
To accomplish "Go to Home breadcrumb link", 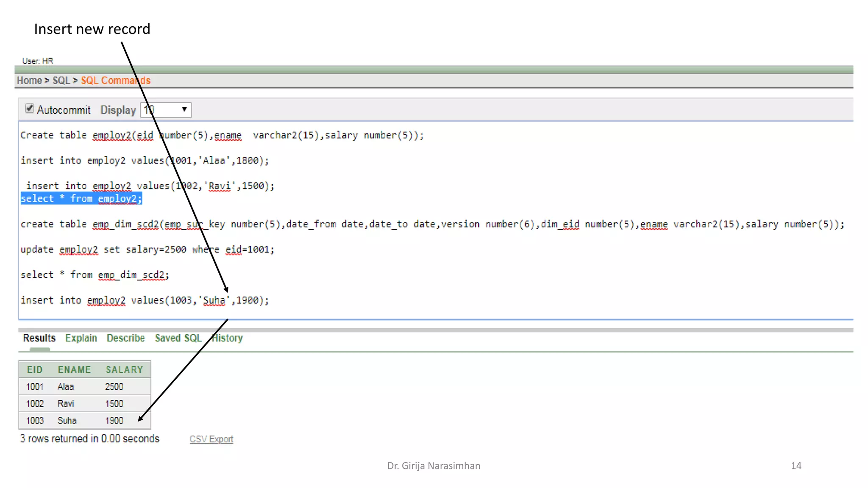I will [x=29, y=80].
